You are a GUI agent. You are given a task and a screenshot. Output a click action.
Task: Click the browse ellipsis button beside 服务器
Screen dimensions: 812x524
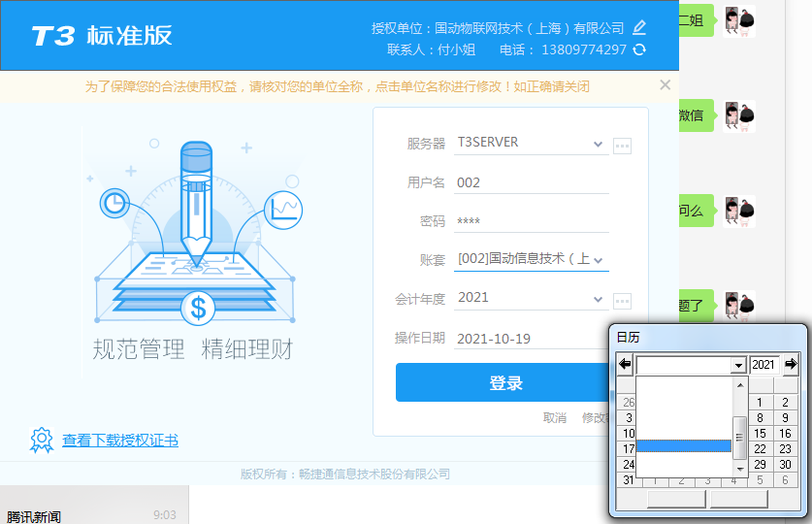click(x=622, y=146)
